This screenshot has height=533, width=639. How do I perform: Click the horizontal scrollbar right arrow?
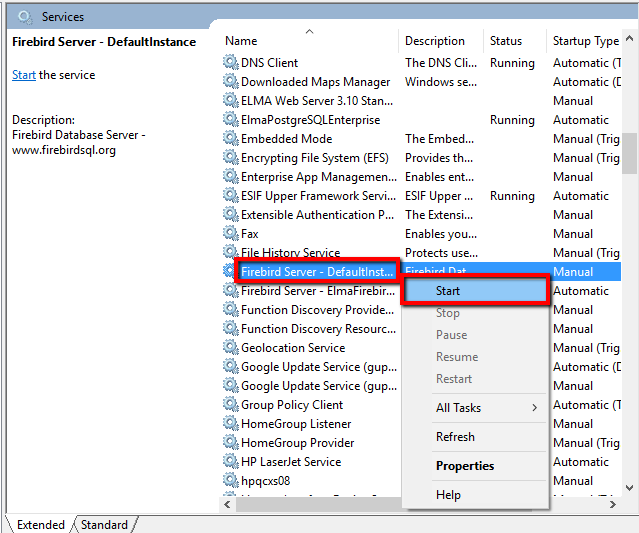tap(613, 504)
